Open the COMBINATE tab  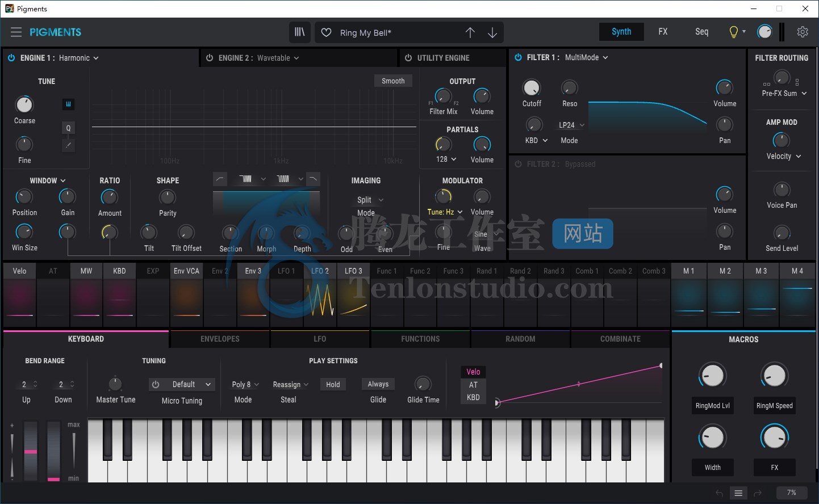[x=620, y=339]
